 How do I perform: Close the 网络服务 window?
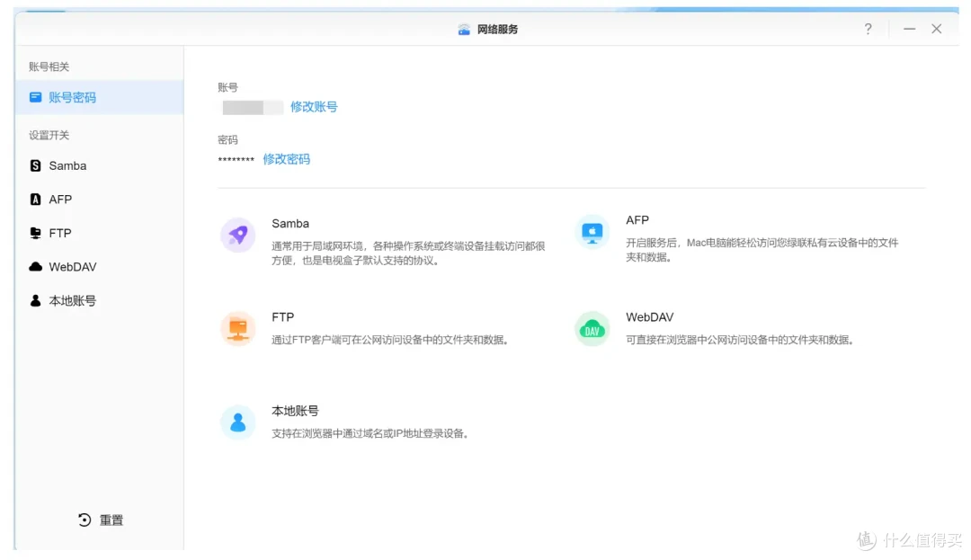(936, 29)
